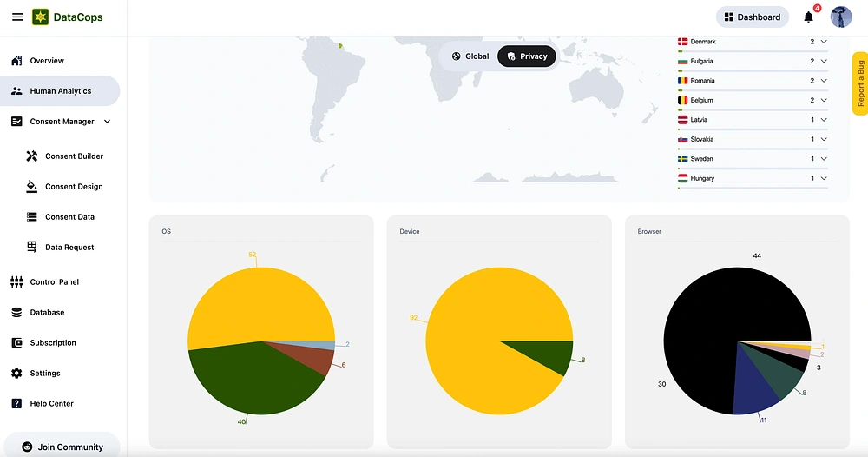Image resolution: width=868 pixels, height=457 pixels.
Task: Open the user profile avatar
Action: click(841, 17)
